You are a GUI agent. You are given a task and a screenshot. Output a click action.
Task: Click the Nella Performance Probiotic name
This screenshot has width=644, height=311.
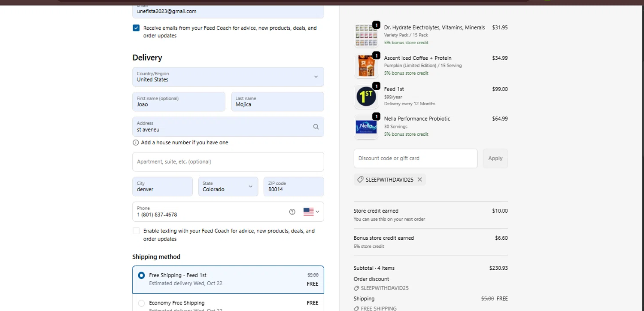[x=417, y=119]
